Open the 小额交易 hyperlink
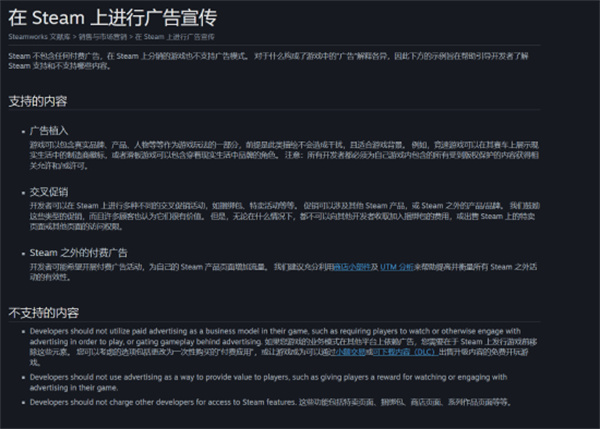 (350, 352)
